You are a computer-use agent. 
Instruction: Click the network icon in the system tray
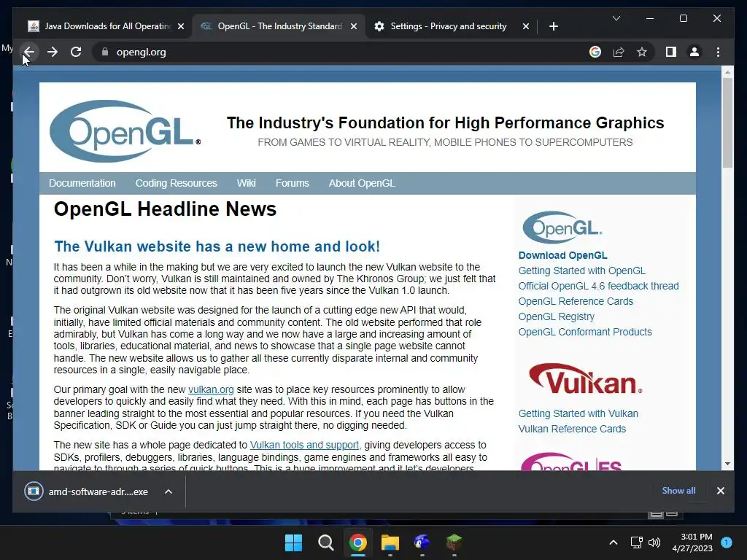pos(636,542)
